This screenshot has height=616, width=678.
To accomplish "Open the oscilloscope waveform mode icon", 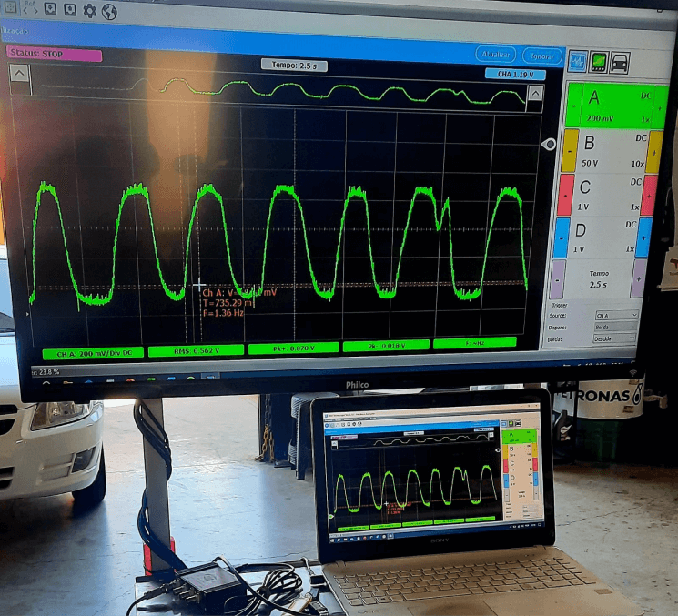I will click(577, 61).
